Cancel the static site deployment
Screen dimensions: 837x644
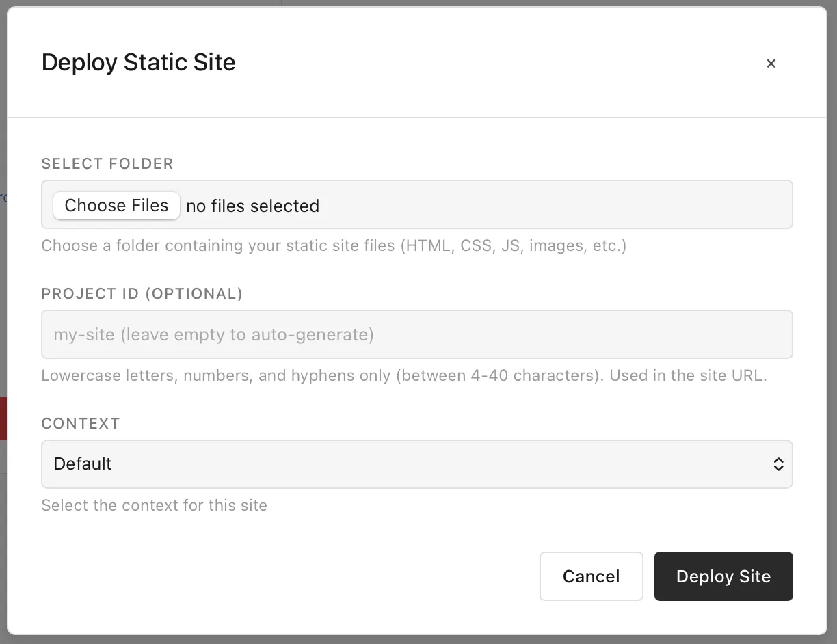click(x=591, y=576)
